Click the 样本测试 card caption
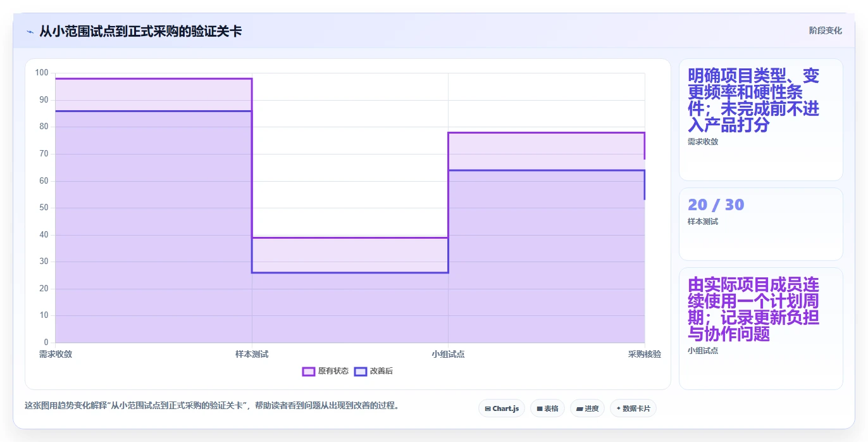 click(x=703, y=222)
